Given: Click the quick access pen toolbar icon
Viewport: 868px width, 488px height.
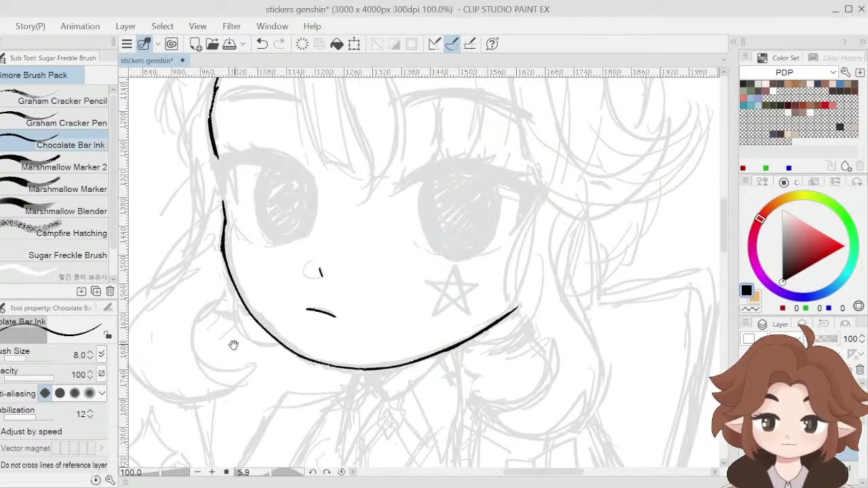Looking at the screenshot, I should point(144,44).
